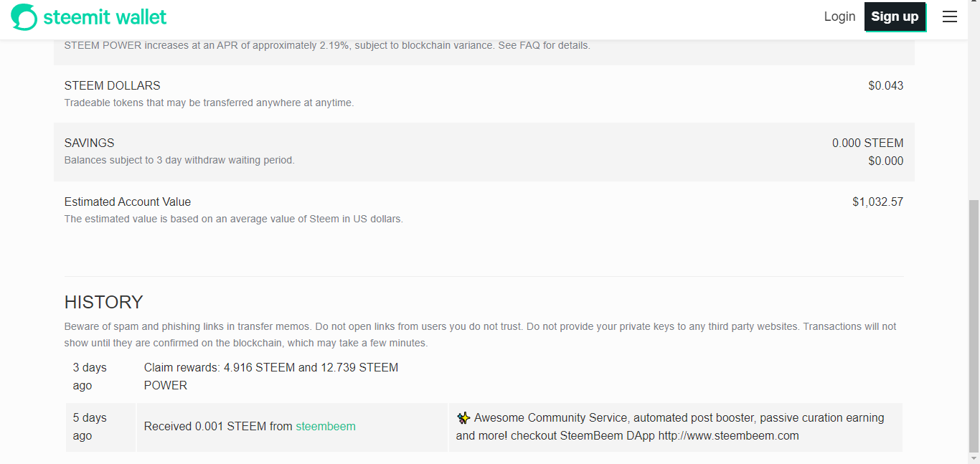Click the STEEM DOLLARS label
This screenshot has height=464, width=980.
(112, 86)
